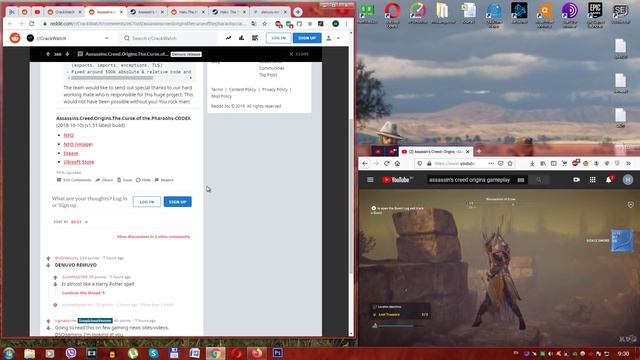Report the post
This screenshot has height=360, width=640.
[164, 180]
